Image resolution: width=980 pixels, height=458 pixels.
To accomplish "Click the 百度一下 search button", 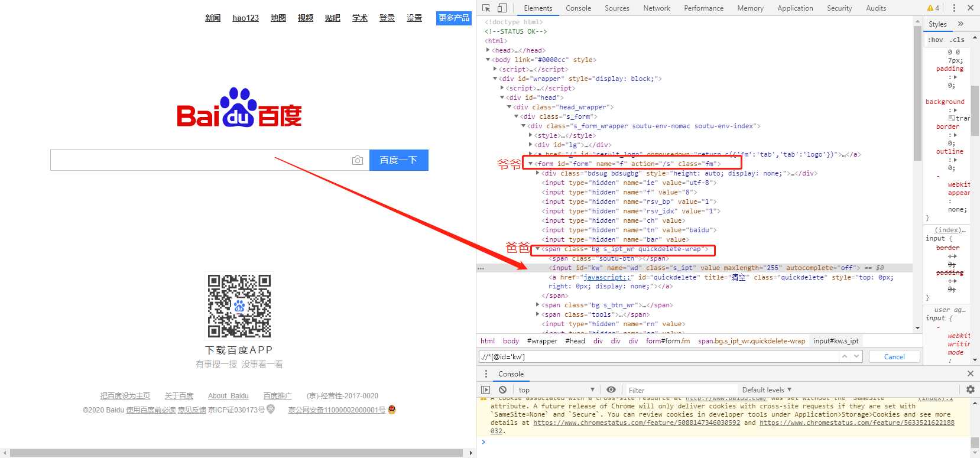I will tap(399, 160).
